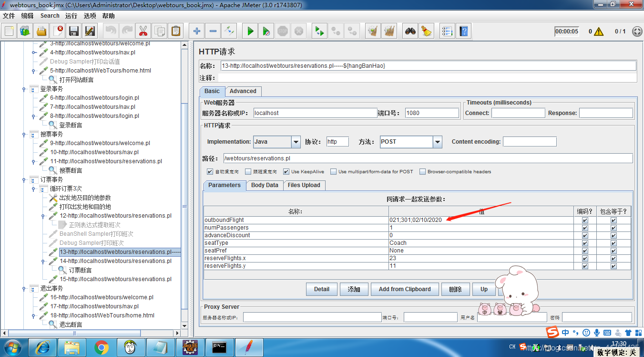The image size is (644, 357).
Task: Collapse the 订票事务 tree node
Action: pyautogui.click(x=24, y=180)
